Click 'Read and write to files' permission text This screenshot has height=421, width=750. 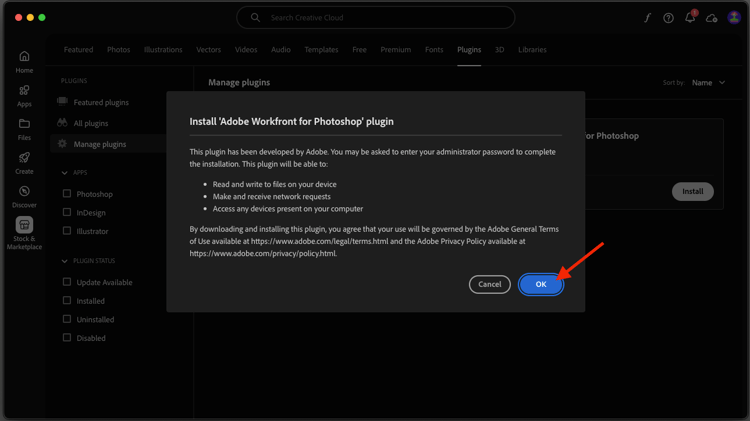tap(275, 184)
